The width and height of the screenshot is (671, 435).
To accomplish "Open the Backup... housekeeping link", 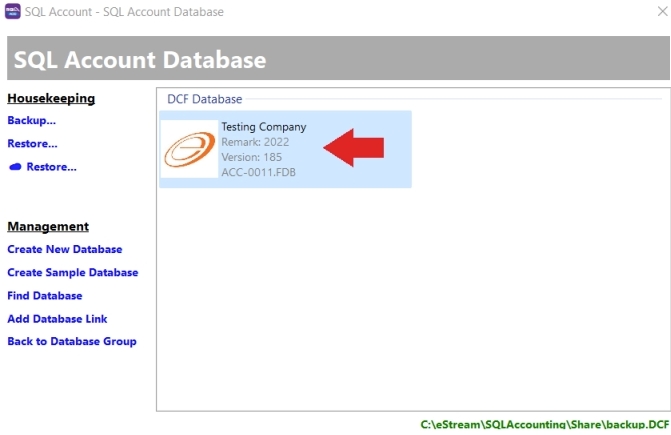I will pyautogui.click(x=31, y=120).
